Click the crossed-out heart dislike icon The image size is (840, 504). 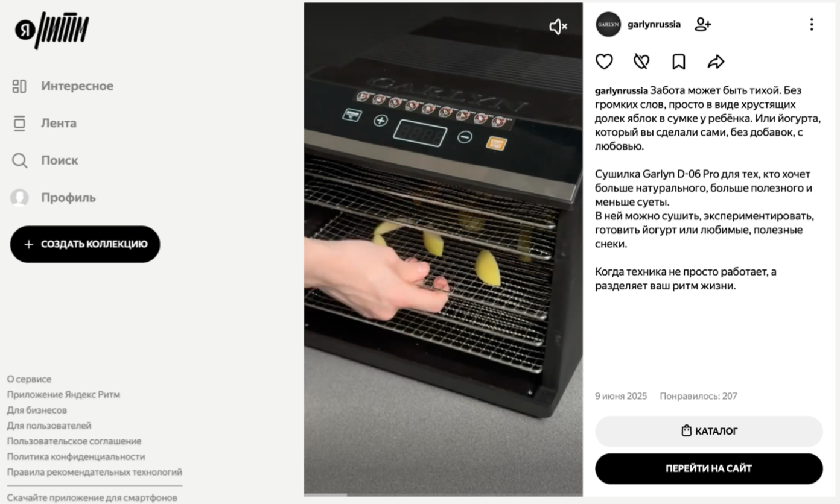pyautogui.click(x=641, y=61)
